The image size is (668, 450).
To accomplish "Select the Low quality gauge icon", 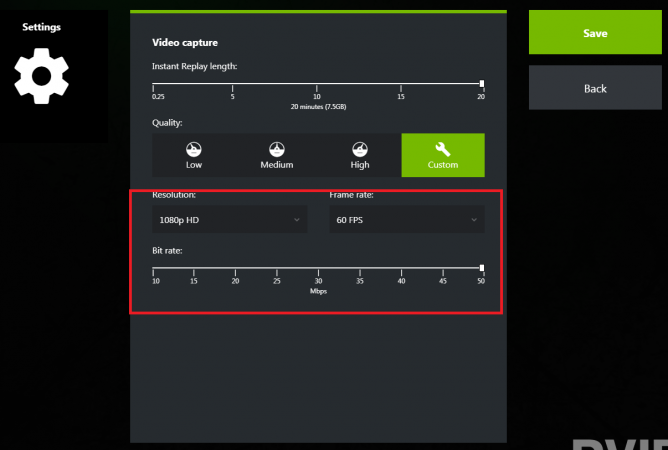I will (x=194, y=150).
